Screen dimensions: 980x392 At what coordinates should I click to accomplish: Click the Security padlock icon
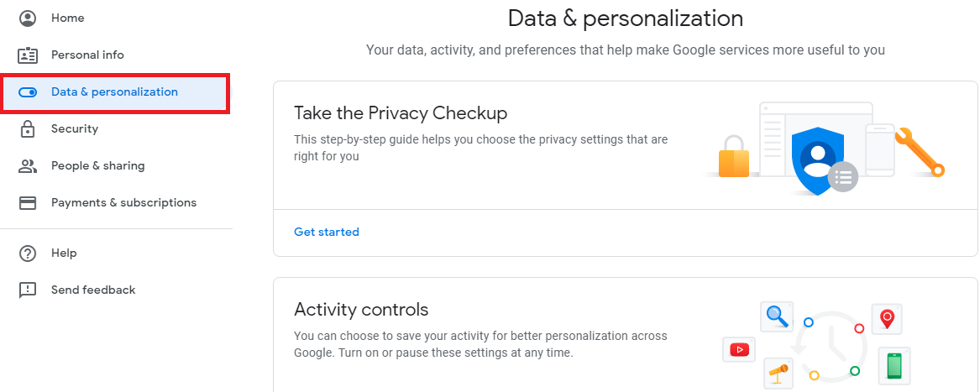click(x=28, y=128)
